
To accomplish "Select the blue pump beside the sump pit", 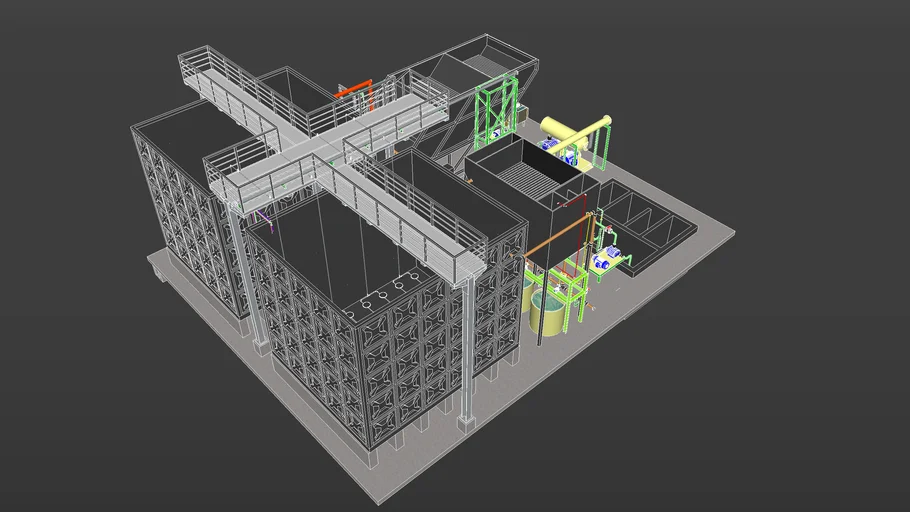I will pyautogui.click(x=604, y=263).
